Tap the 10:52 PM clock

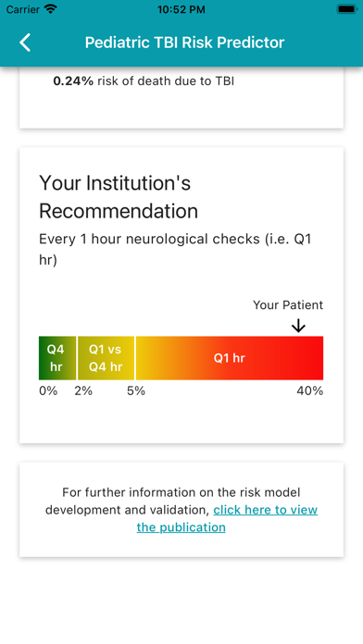[181, 9]
